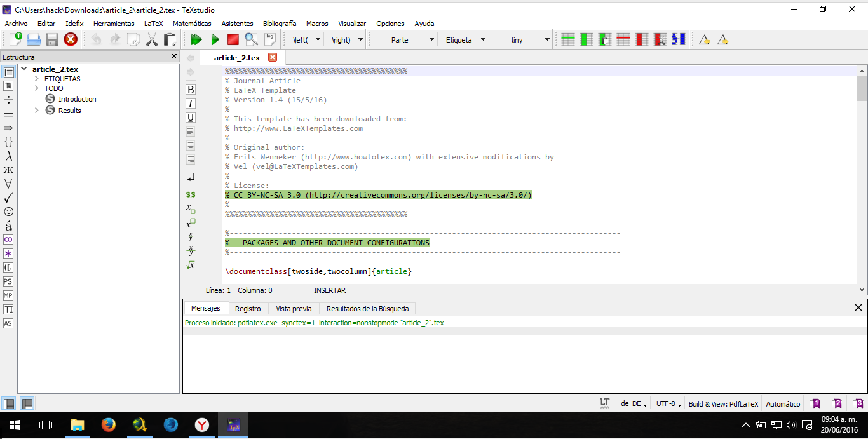The image size is (868, 439).
Task: Open the Matemáticas menu
Action: 192,24
